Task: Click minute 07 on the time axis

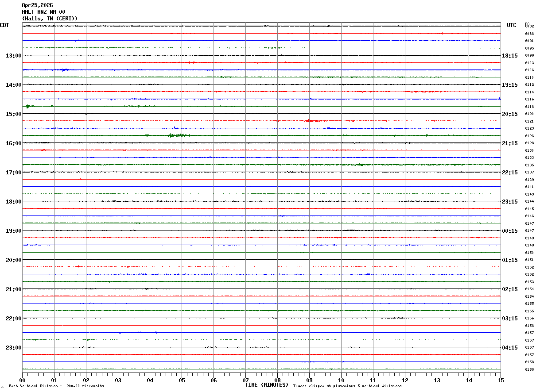Action: tap(245, 380)
